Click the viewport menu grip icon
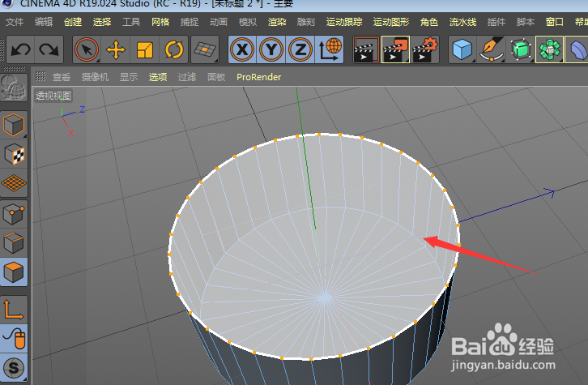This screenshot has width=588, height=385. tap(40, 76)
